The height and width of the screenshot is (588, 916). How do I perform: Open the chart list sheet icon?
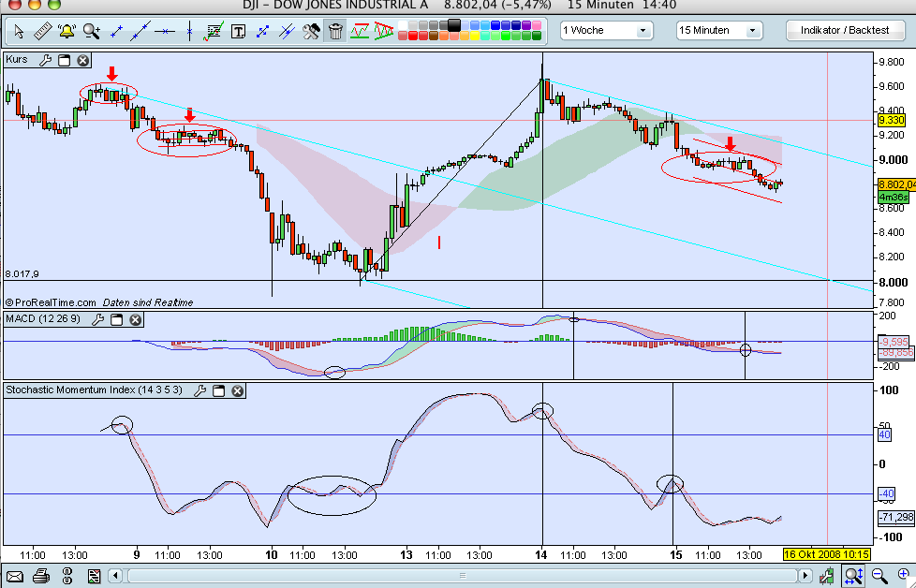click(94, 577)
